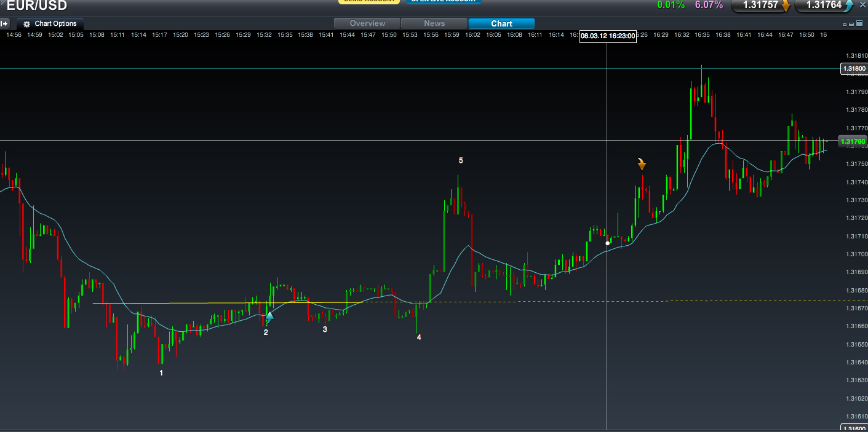
Task: Click the orange sell arrow marker on chart
Action: click(x=642, y=164)
